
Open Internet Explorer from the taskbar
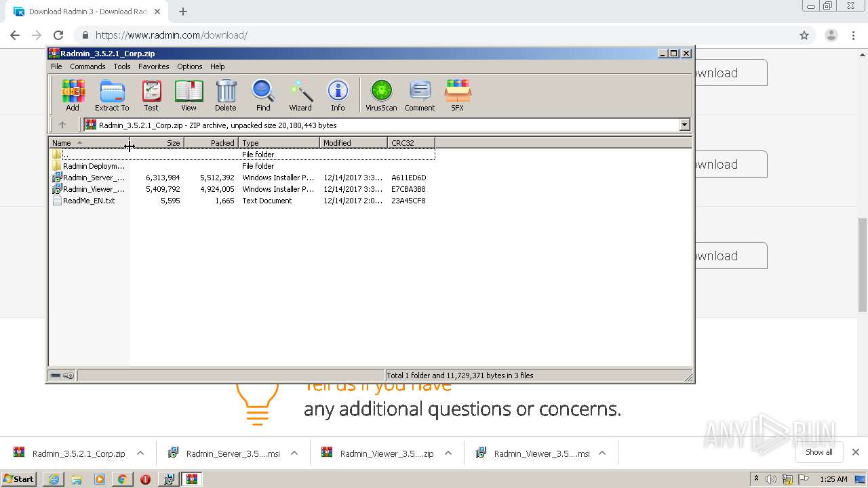coord(54,479)
